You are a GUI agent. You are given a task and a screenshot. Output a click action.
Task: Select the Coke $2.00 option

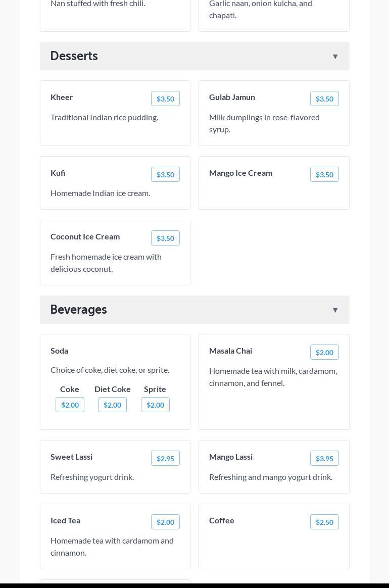70,405
